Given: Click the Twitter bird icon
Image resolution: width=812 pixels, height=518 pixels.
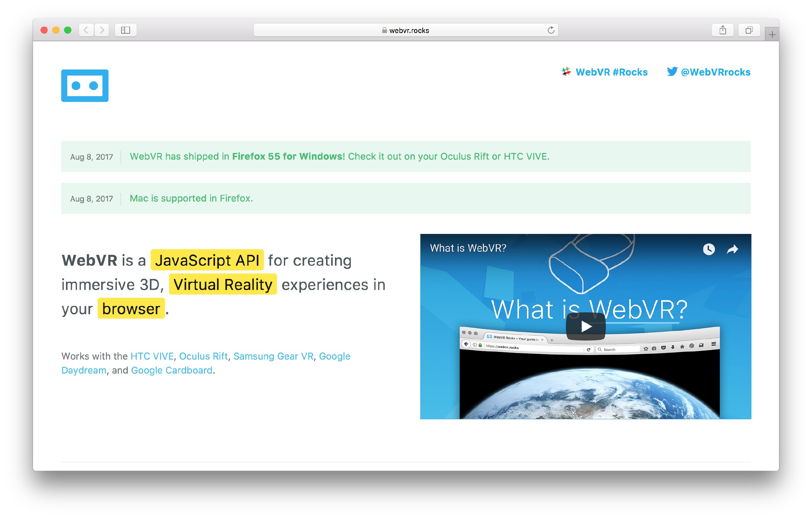Looking at the screenshot, I should 672,71.
